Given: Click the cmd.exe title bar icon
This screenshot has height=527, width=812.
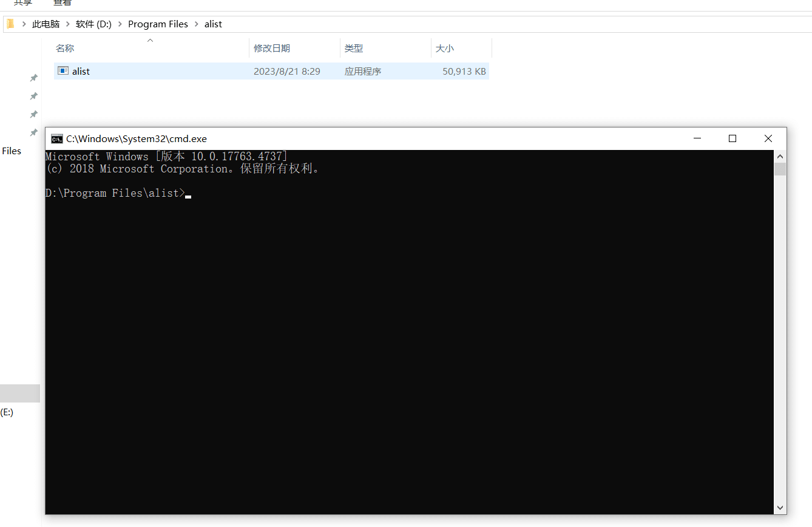Looking at the screenshot, I should coord(56,138).
